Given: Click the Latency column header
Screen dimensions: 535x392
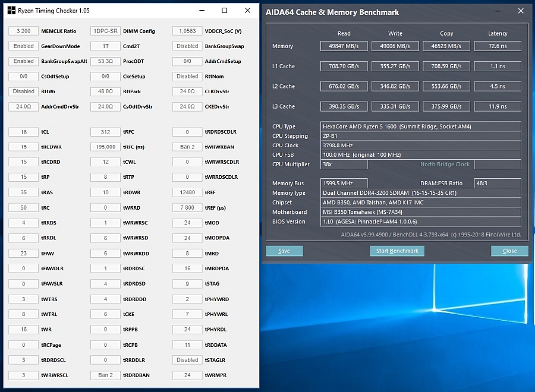Looking at the screenshot, I should [498, 33].
